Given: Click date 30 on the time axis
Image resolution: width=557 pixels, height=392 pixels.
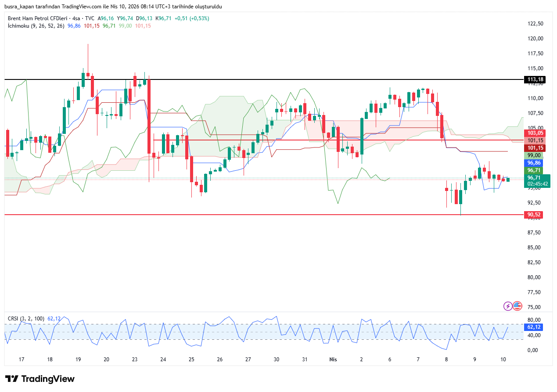Looking at the screenshot, I should point(277,359).
